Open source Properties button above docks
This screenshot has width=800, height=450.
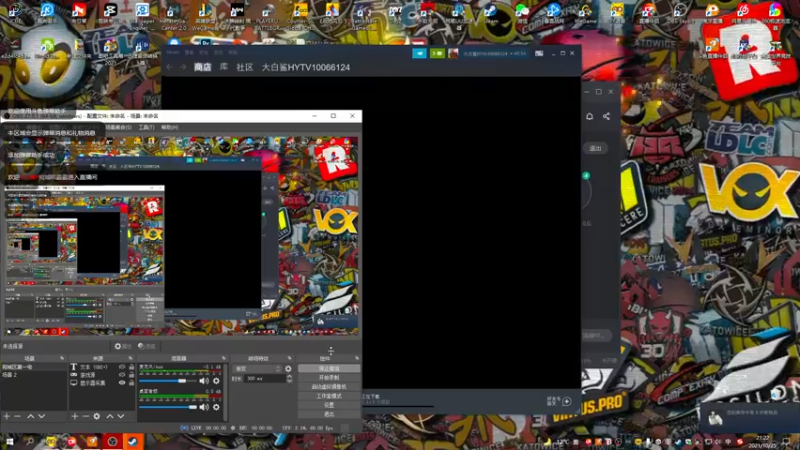122,346
